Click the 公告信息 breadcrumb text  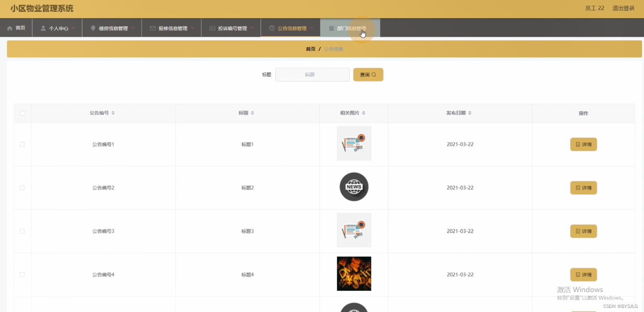(x=333, y=49)
